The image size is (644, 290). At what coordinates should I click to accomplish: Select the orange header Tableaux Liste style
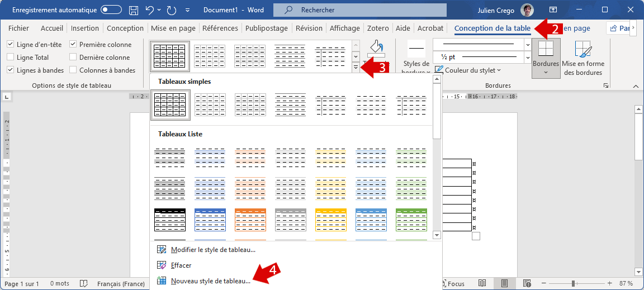[250, 220]
